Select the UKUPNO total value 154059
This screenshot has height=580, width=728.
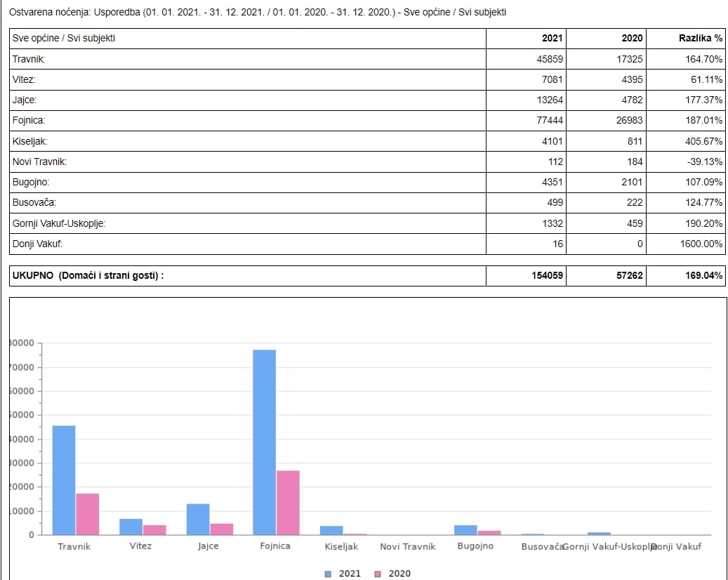coord(548,276)
